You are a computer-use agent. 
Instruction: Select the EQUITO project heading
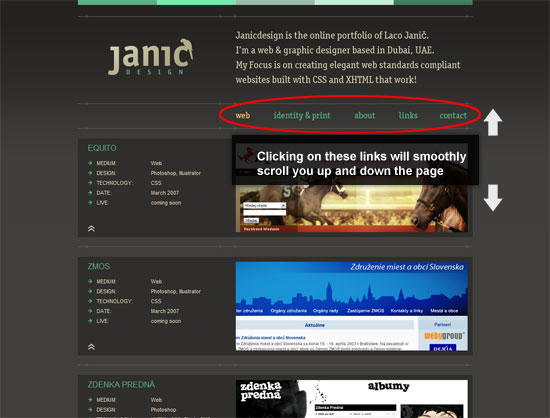click(x=102, y=148)
